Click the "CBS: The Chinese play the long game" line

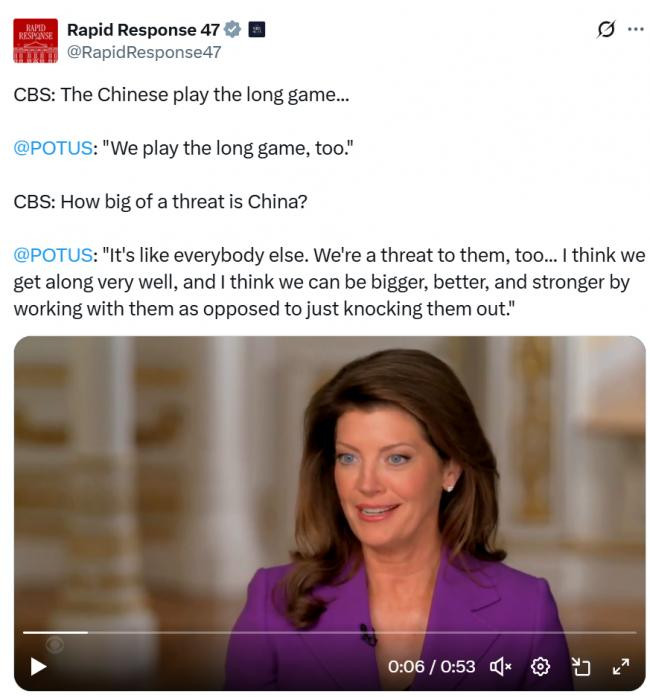(x=181, y=95)
